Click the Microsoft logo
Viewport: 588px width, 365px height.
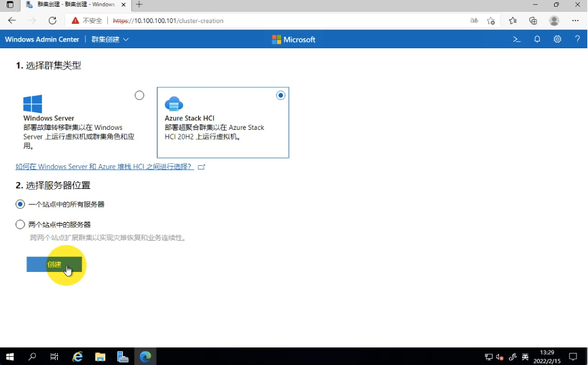click(293, 39)
